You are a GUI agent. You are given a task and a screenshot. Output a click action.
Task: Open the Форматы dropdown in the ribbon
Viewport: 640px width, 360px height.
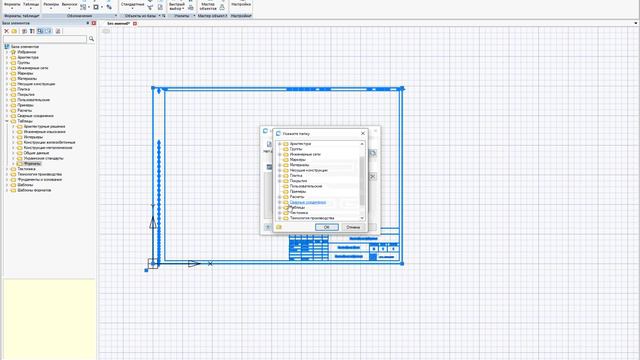12,6
